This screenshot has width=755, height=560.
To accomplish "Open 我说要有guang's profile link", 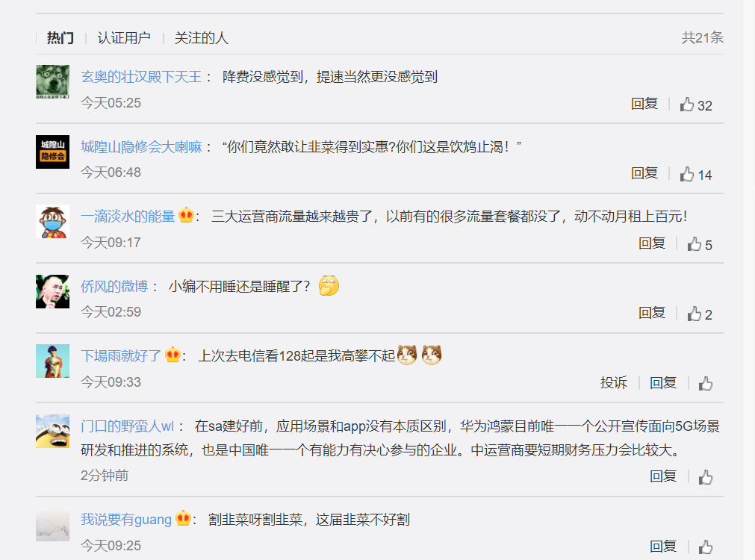I will click(125, 520).
